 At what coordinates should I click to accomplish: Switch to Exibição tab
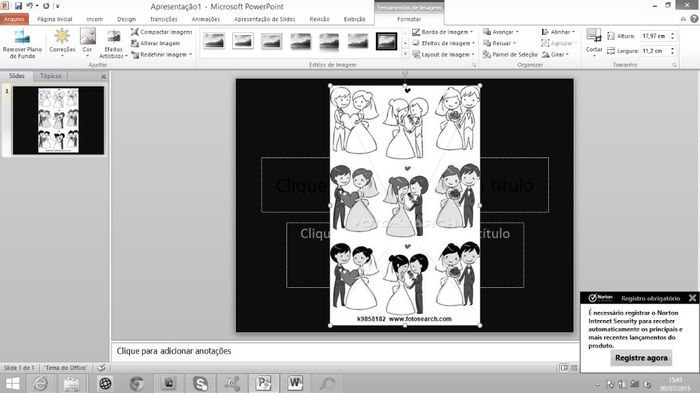(x=354, y=19)
